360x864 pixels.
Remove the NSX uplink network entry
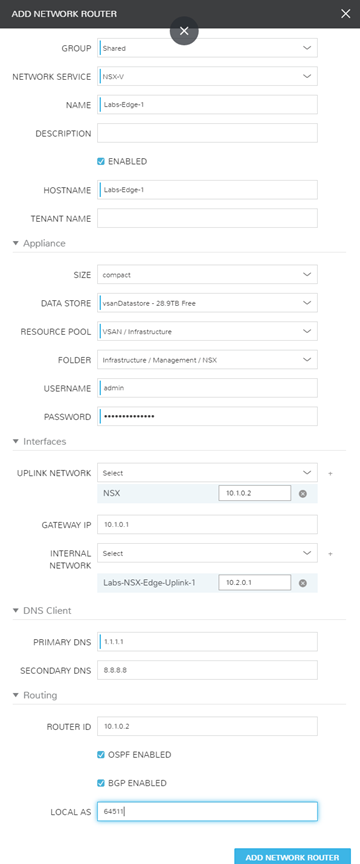pos(303,494)
